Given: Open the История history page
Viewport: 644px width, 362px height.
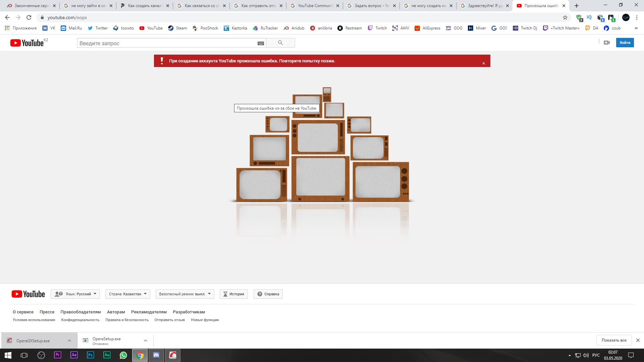Looking at the screenshot, I should point(233,294).
